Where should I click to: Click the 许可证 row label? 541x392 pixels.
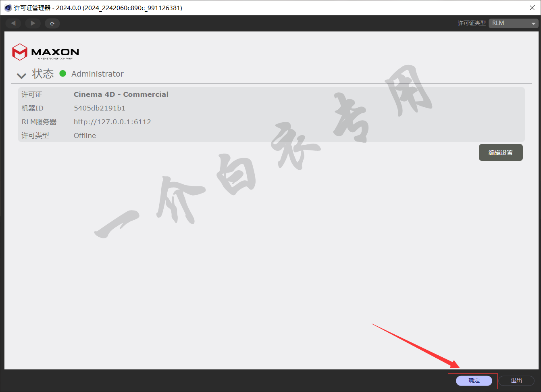coord(32,94)
